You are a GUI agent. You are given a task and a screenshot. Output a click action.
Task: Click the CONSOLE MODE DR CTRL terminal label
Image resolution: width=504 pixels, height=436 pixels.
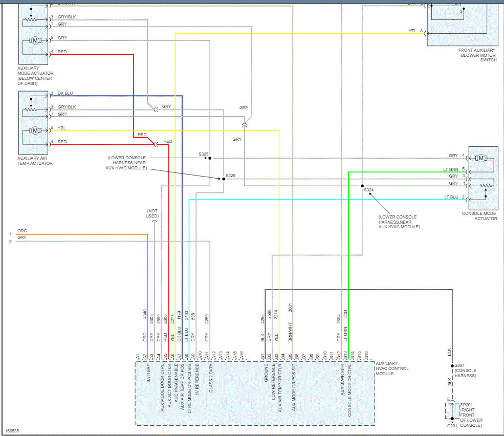click(349, 390)
